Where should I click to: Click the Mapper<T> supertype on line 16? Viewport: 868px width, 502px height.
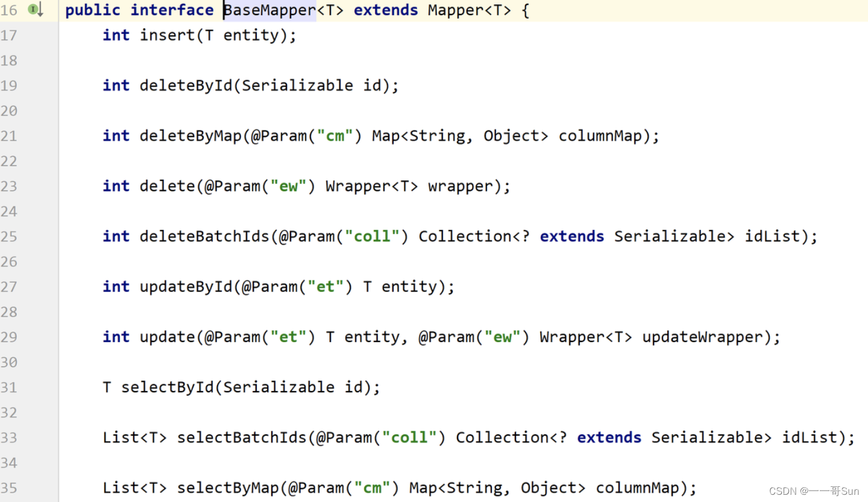(470, 10)
